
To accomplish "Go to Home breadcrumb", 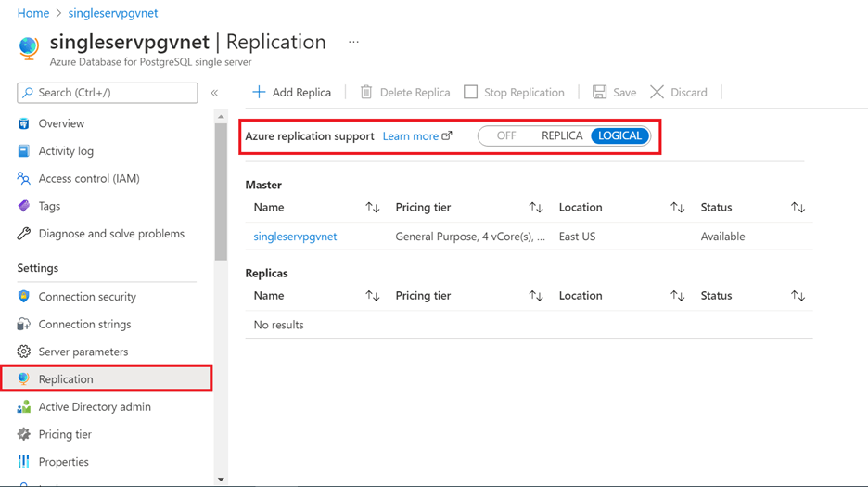I will (x=33, y=13).
